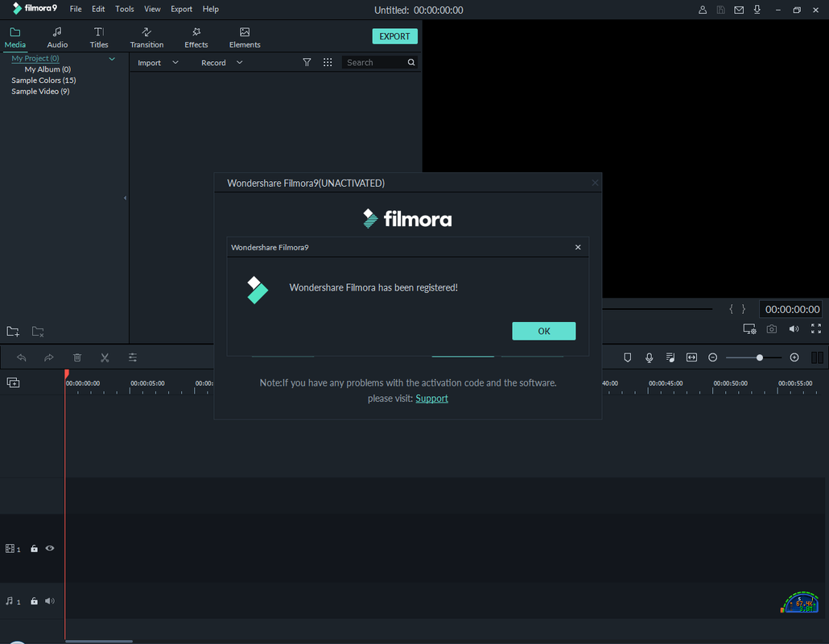Switch to the Elements tab
Viewport: 829px width, 644px height.
(x=244, y=38)
